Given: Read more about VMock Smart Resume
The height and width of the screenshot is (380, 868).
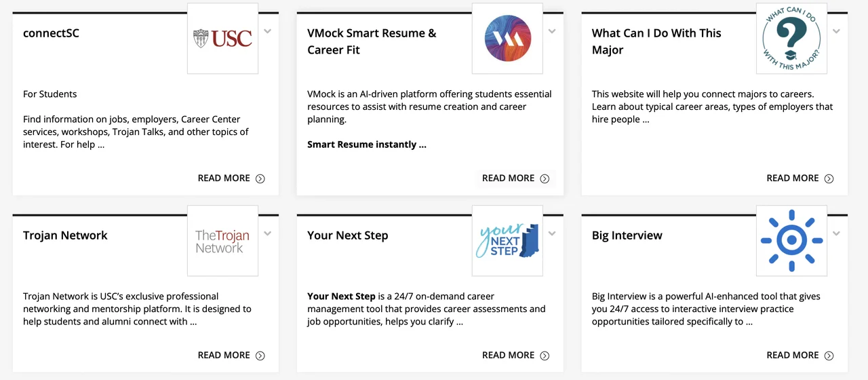Looking at the screenshot, I should (x=509, y=178).
